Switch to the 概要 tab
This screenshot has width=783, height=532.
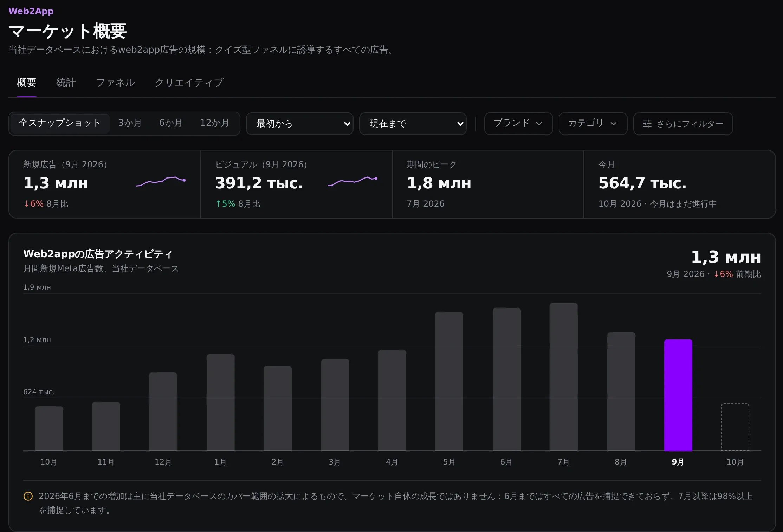pyautogui.click(x=27, y=83)
